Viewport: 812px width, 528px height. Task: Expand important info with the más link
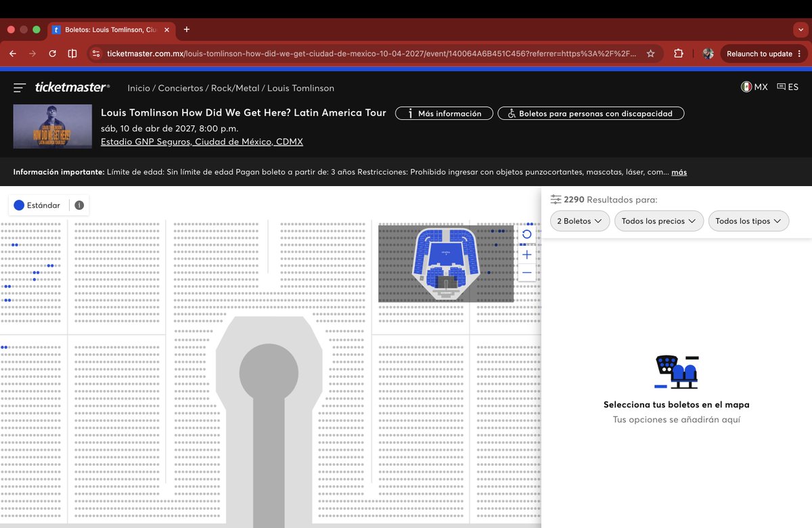[x=679, y=172]
